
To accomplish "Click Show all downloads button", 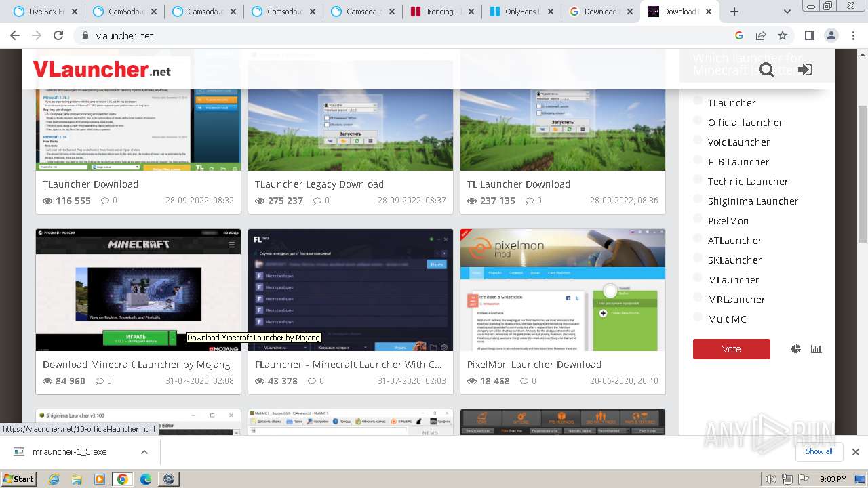I will [818, 451].
